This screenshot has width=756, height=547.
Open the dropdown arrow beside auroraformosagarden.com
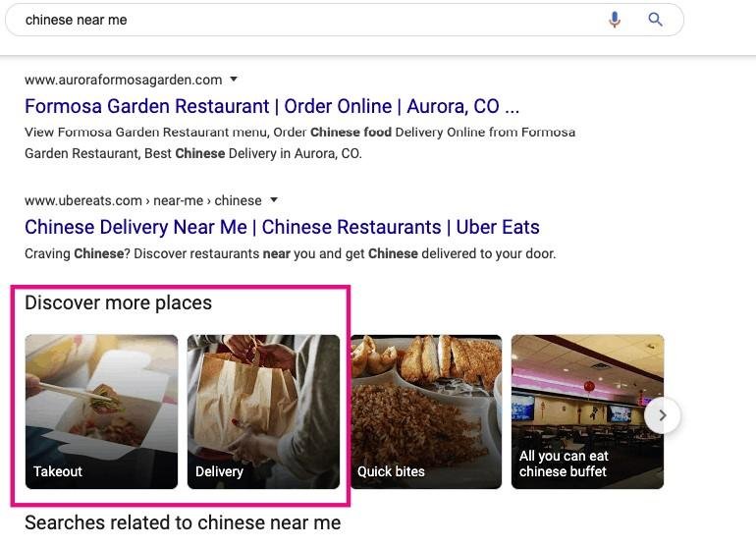[234, 80]
